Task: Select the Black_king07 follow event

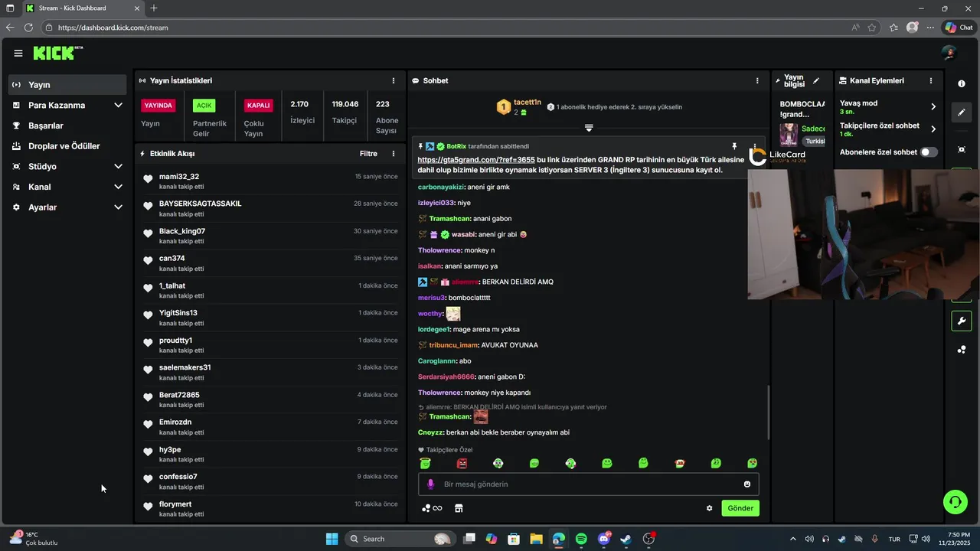Action: pos(269,236)
